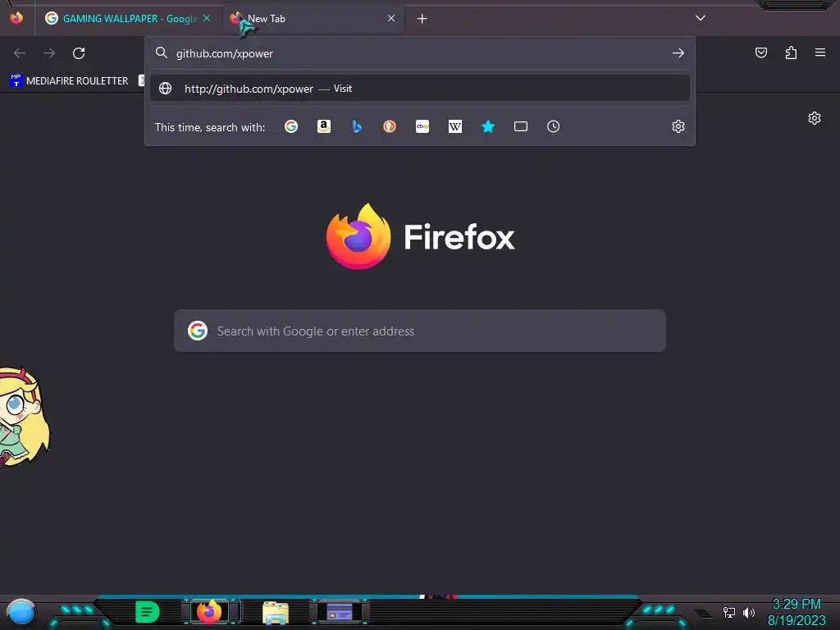Open File Explorer from taskbar
Image resolution: width=840 pixels, height=630 pixels.
[x=276, y=613]
